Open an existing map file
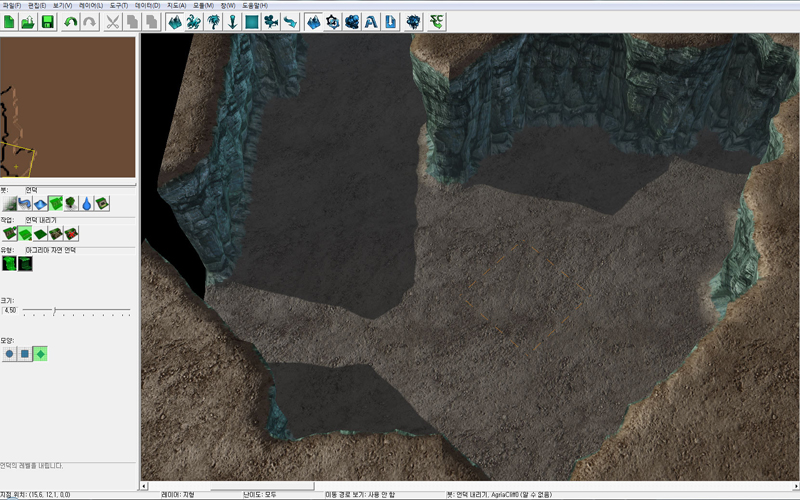800x500 pixels. [29, 22]
